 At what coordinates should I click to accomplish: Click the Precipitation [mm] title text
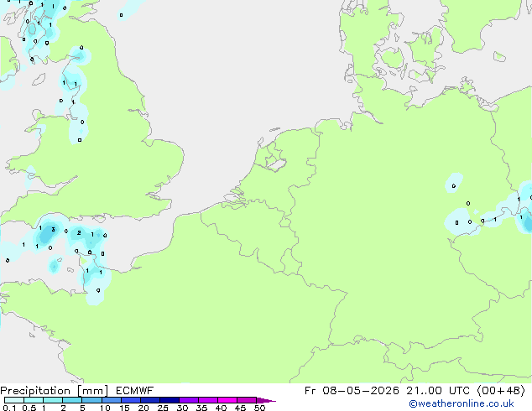(54, 391)
